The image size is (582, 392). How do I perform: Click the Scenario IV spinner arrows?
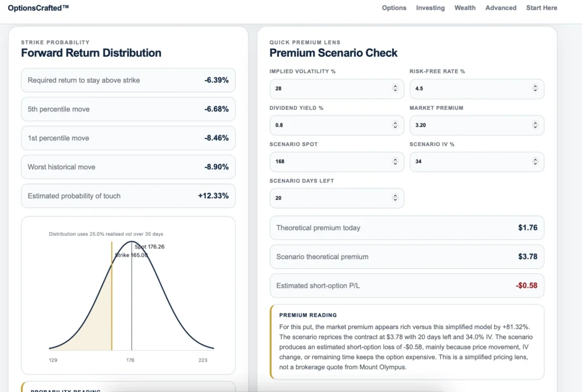535,161
